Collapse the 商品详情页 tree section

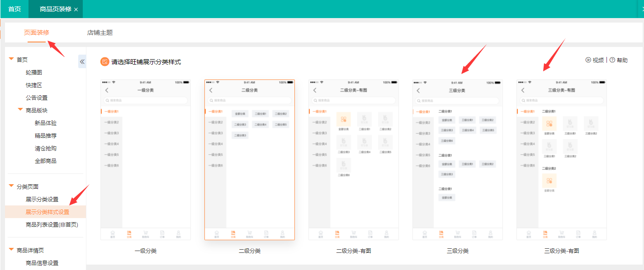pyautogui.click(x=11, y=250)
